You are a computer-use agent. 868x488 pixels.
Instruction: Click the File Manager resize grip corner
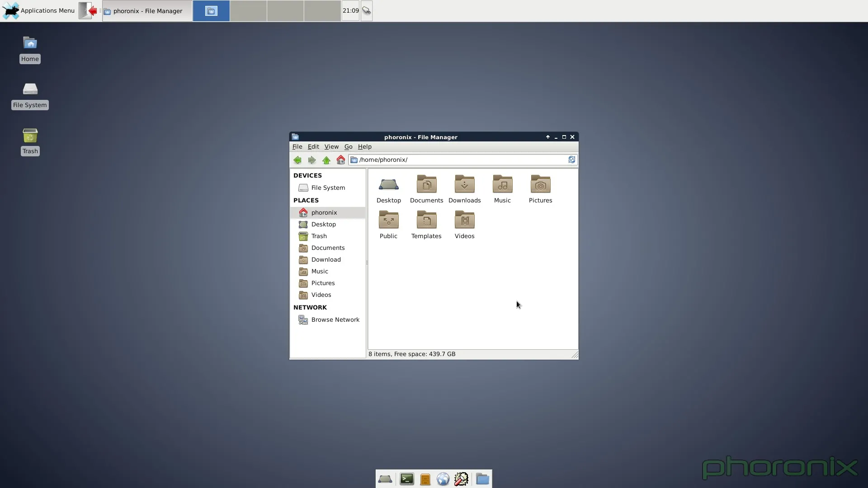pos(575,355)
